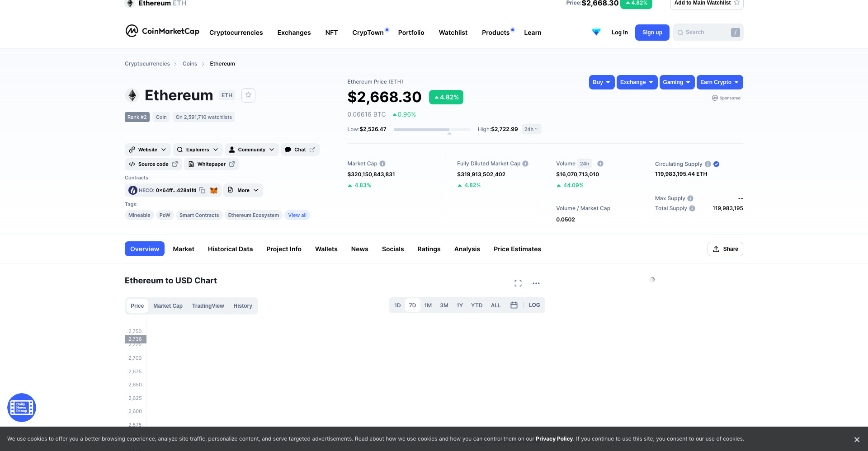This screenshot has height=451, width=868.
Task: Click the Sign up button
Action: (x=652, y=33)
